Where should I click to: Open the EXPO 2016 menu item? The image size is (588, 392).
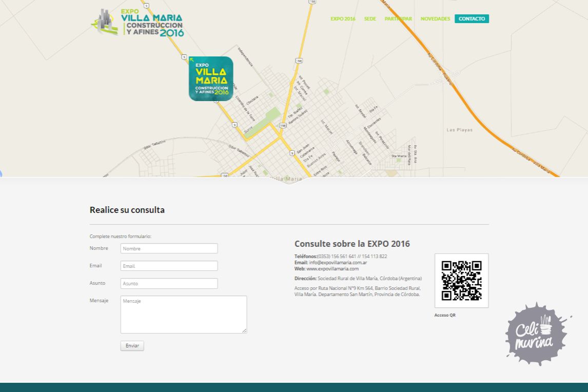[343, 19]
